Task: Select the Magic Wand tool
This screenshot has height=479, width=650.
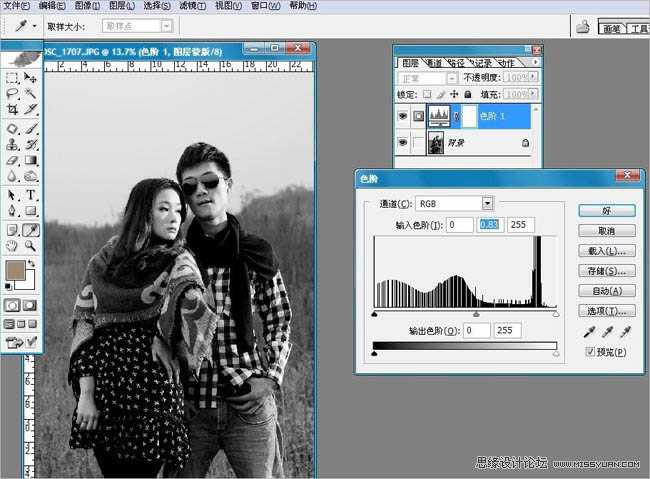Action: (x=30, y=94)
